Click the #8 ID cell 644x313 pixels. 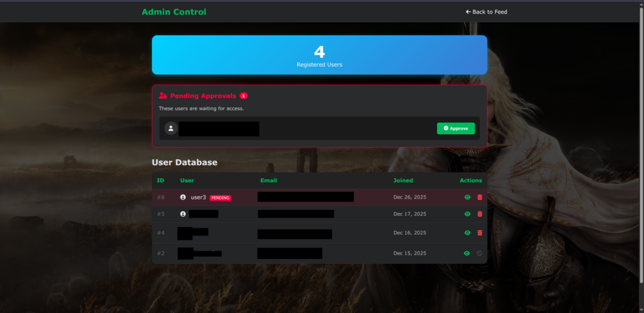pyautogui.click(x=161, y=198)
